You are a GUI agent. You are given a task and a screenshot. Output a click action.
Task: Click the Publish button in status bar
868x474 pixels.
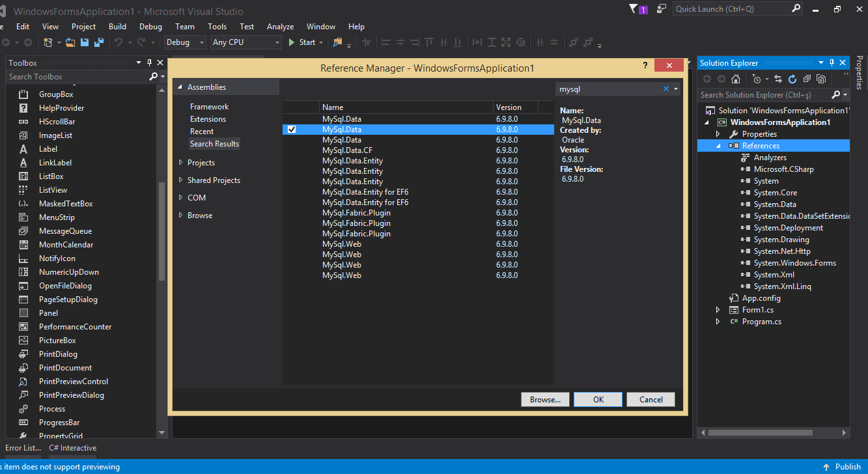[x=842, y=467]
